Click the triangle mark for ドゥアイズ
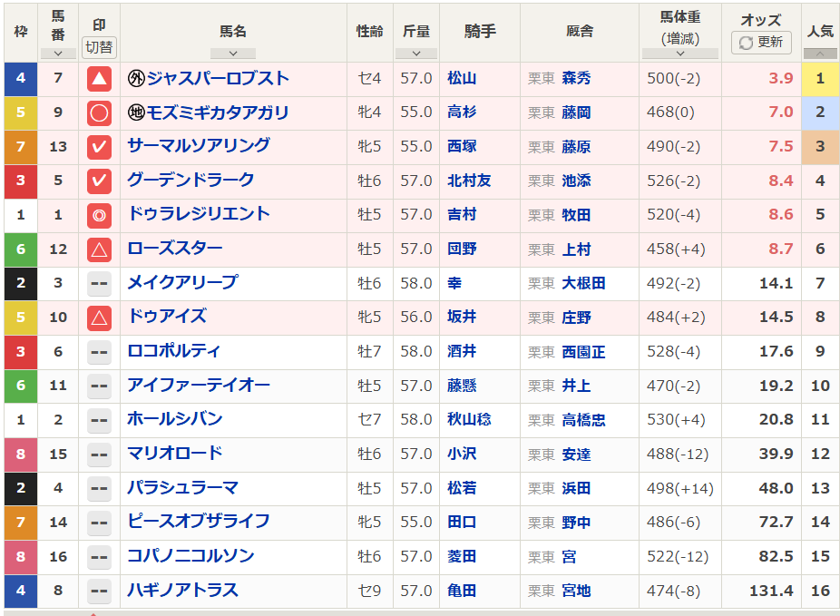This screenshot has width=840, height=616. point(99,318)
